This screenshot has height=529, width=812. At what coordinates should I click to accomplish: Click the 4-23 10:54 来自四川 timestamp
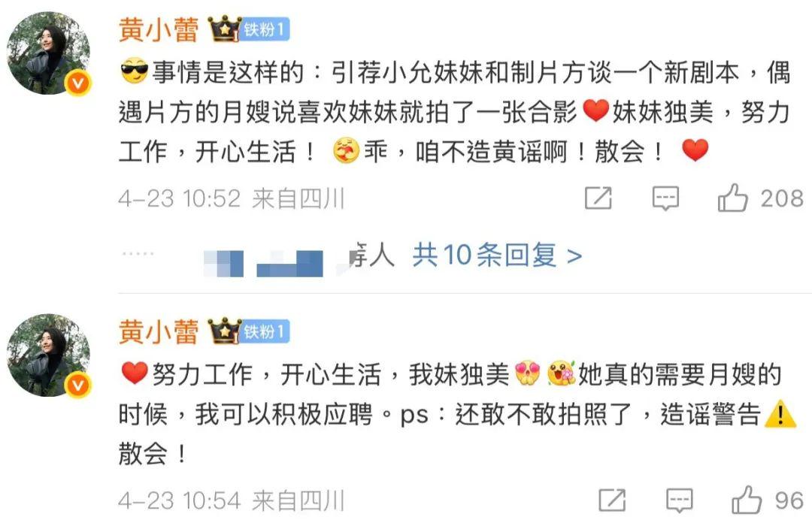pyautogui.click(x=231, y=500)
